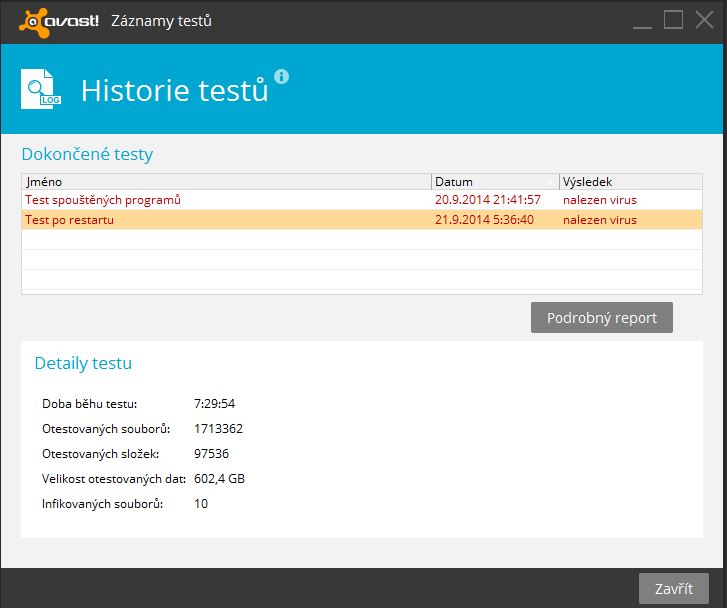Select the Test po restartu row
The image size is (727, 608).
[362, 220]
